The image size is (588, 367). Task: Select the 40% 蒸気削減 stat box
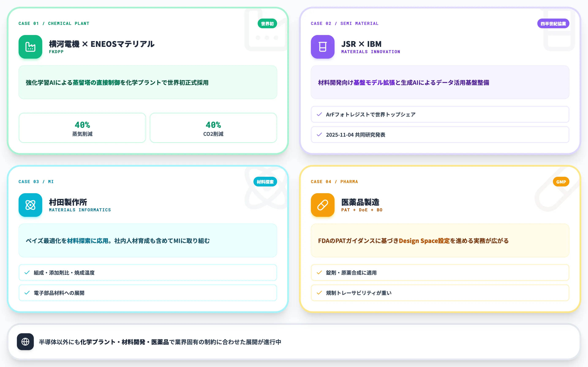click(82, 128)
